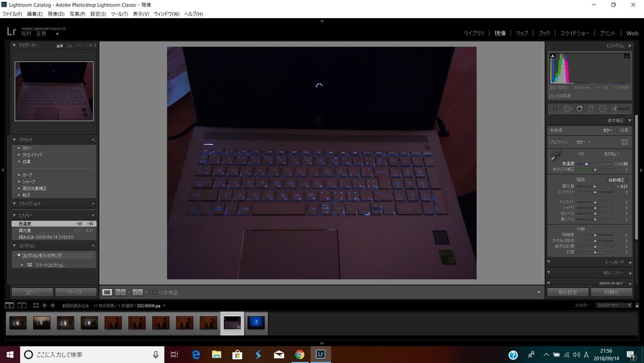644x363 pixels.
Task: Open Microsoft Edge from the taskbar
Action: 196,355
